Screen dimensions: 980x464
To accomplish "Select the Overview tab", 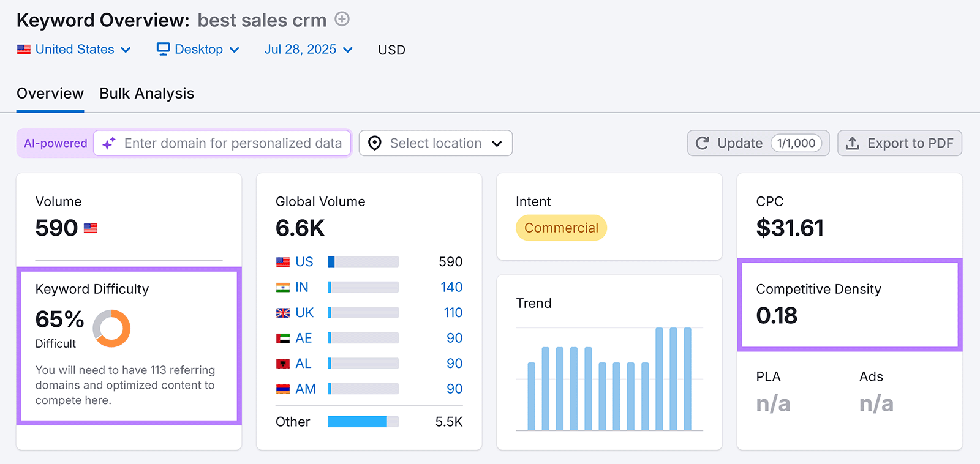I will pyautogui.click(x=50, y=94).
